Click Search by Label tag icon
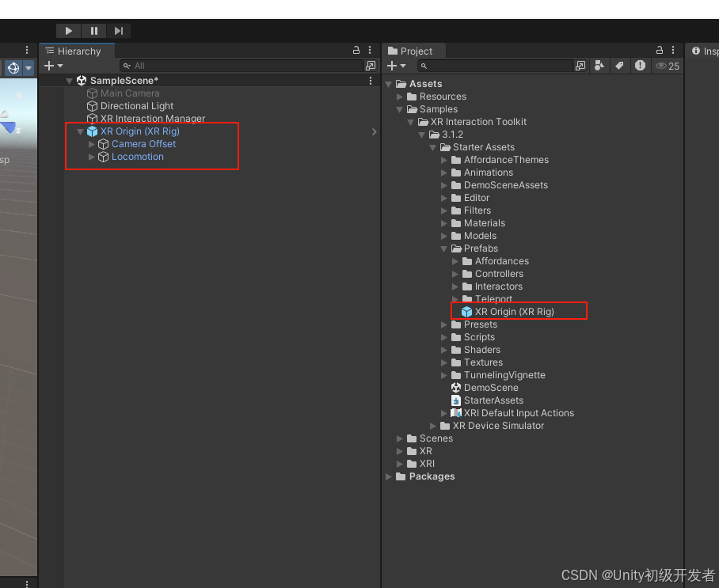This screenshot has width=719, height=588. click(x=619, y=66)
